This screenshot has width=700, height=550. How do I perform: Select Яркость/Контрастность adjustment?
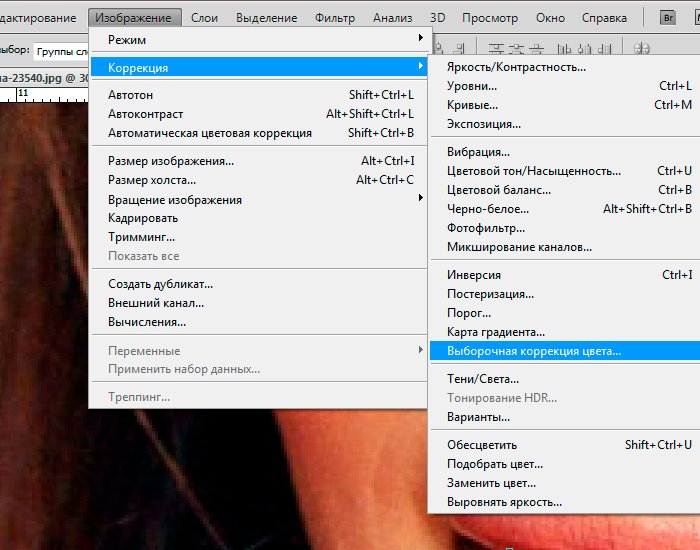516,67
